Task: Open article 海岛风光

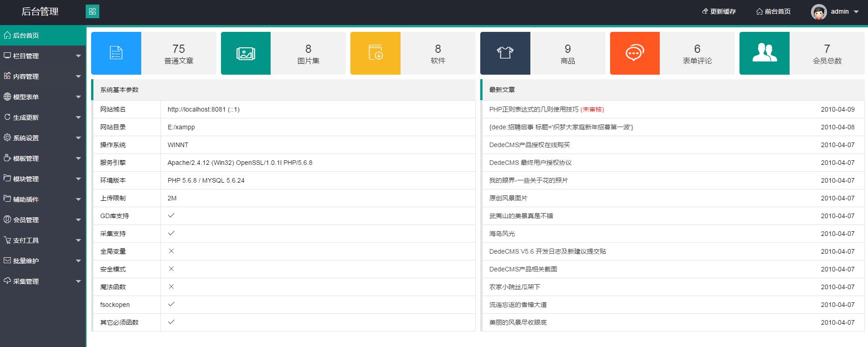Action: 502,234
